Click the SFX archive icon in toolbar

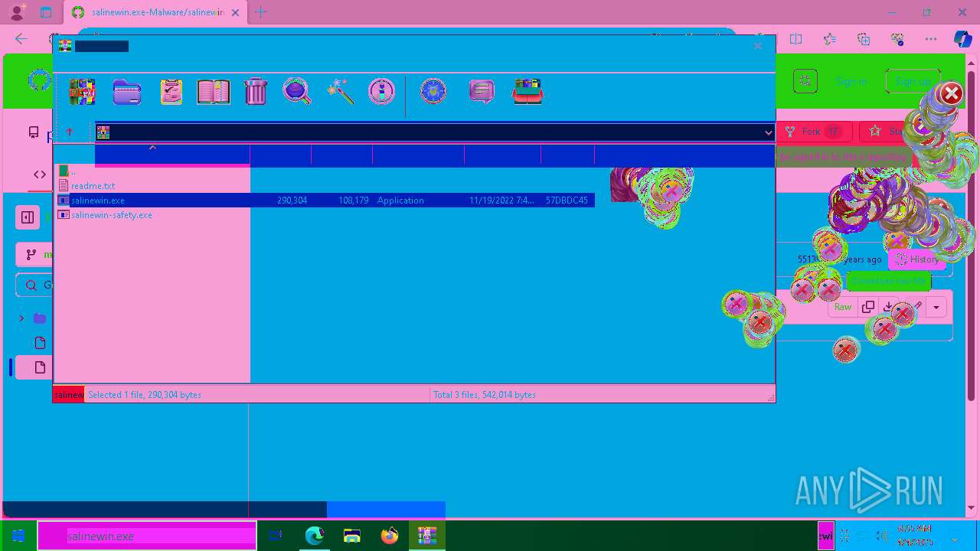tap(528, 92)
